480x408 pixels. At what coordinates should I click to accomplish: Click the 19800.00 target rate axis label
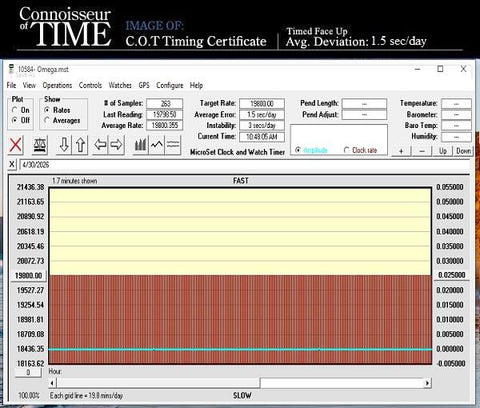click(29, 276)
